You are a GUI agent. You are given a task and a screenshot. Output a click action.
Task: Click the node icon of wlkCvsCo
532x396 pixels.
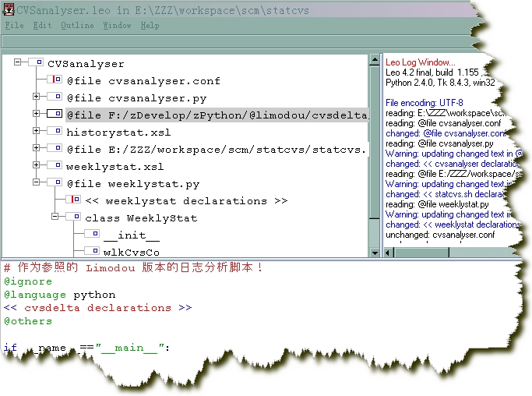tap(92, 251)
